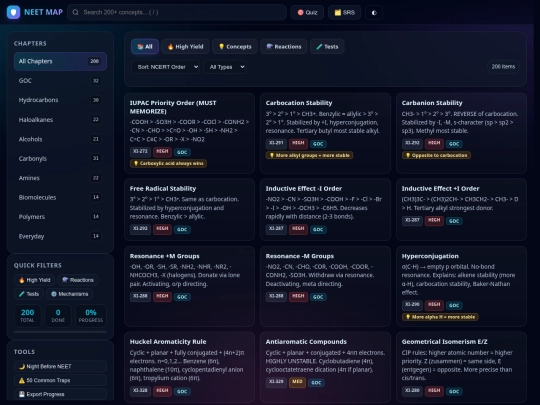
Task: Click 'More alkyl groups = more stable' tip
Action: coord(309,155)
